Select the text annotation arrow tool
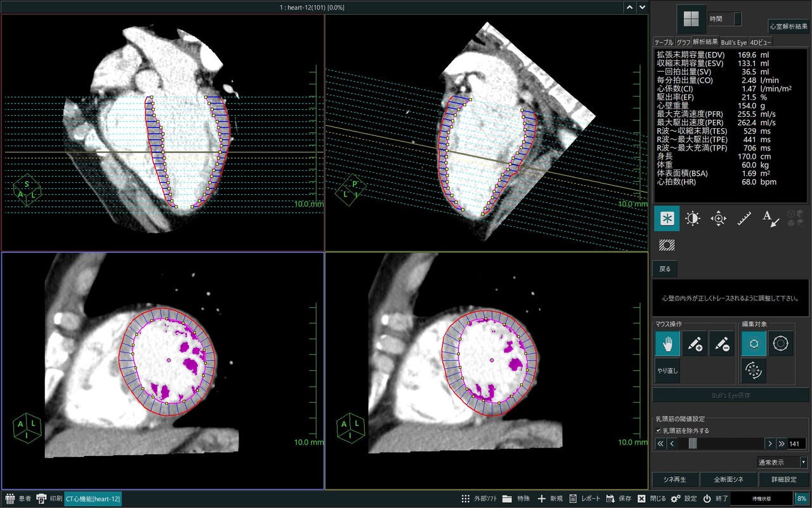Image resolution: width=812 pixels, height=508 pixels. [770, 218]
